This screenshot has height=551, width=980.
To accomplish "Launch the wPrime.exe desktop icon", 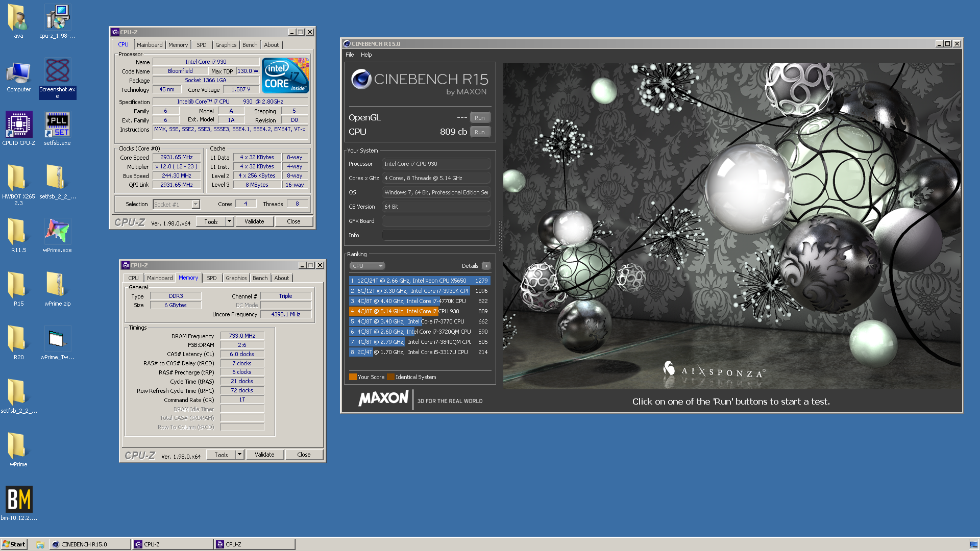I will tap(57, 235).
